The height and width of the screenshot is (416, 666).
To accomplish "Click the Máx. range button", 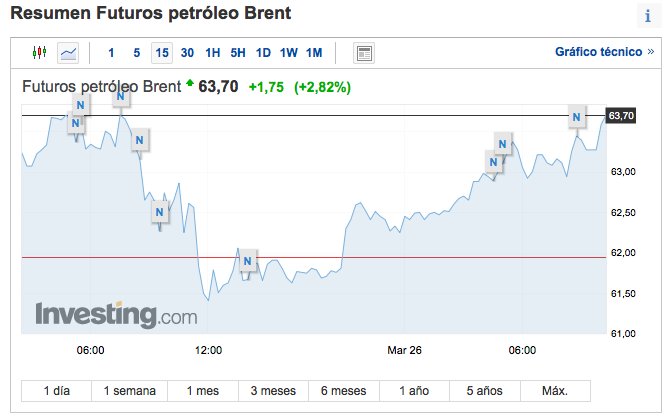I will point(555,390).
